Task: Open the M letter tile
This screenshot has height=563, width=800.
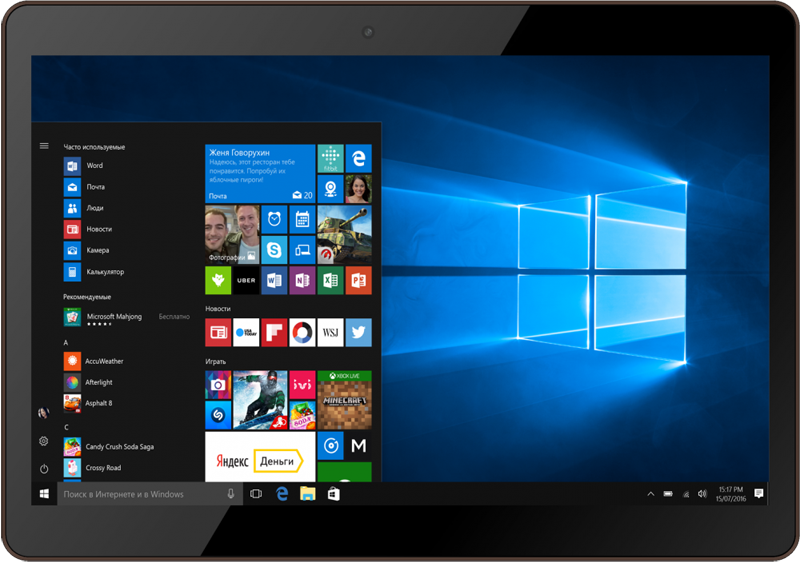Action: (x=359, y=446)
